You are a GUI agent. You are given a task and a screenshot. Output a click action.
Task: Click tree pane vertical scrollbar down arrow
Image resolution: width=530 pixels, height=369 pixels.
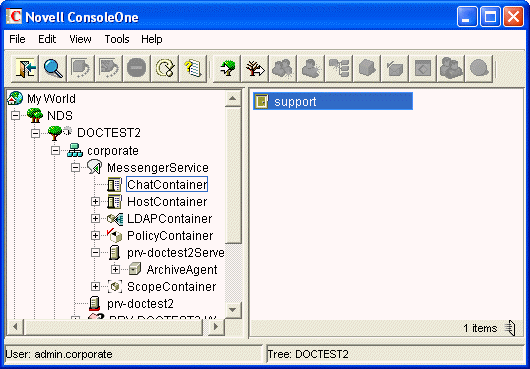tap(232, 309)
